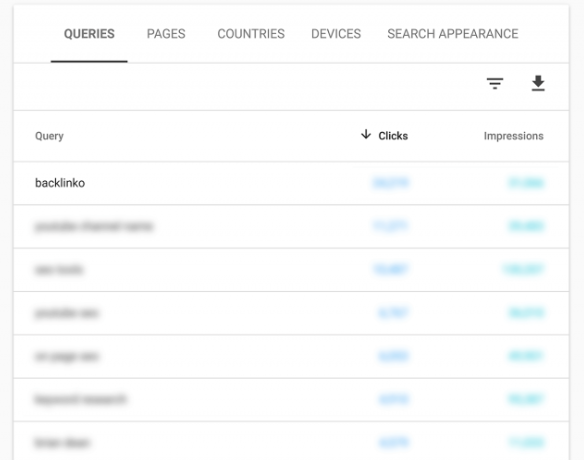
Task: Click impressions value in backlinko row
Action: point(526,183)
